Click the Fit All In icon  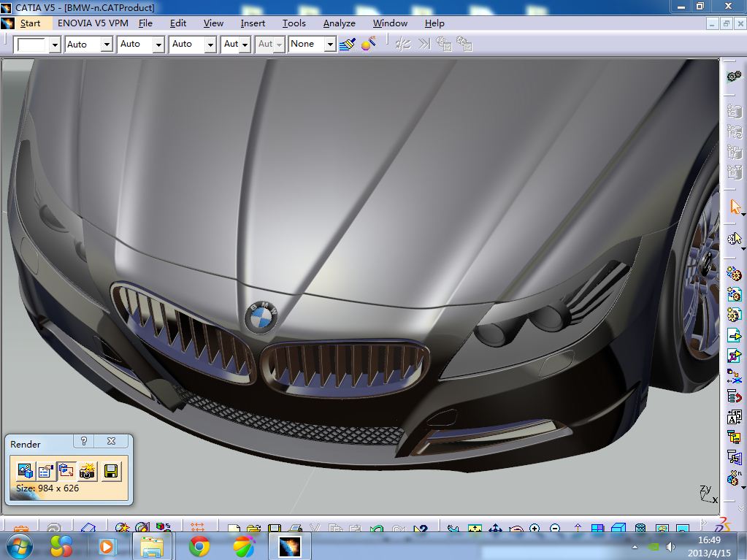coord(475,528)
